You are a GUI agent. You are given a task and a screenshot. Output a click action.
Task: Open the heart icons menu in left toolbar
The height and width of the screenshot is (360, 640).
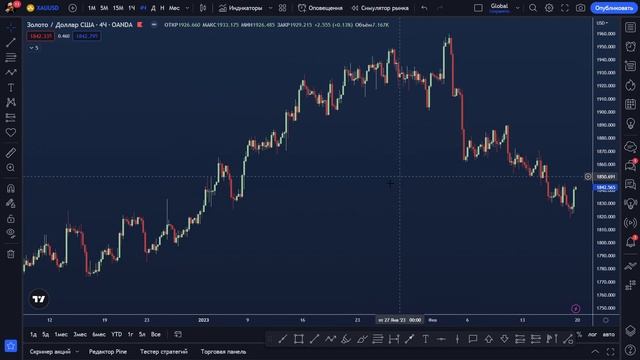pos(11,132)
